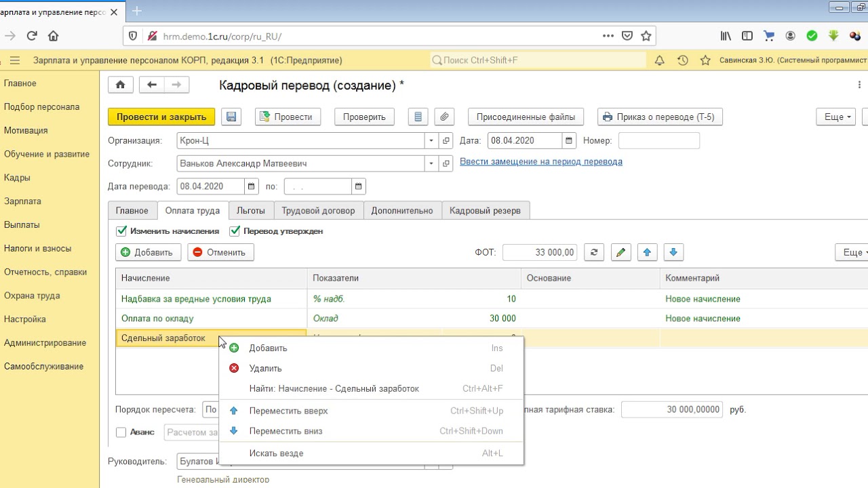Open history clock icon

pyautogui.click(x=683, y=60)
